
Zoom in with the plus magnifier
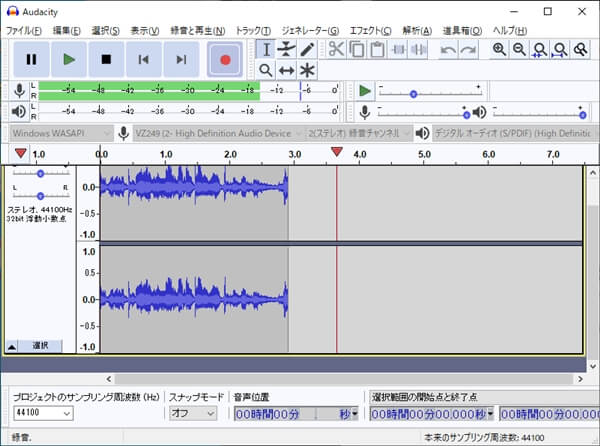(499, 49)
